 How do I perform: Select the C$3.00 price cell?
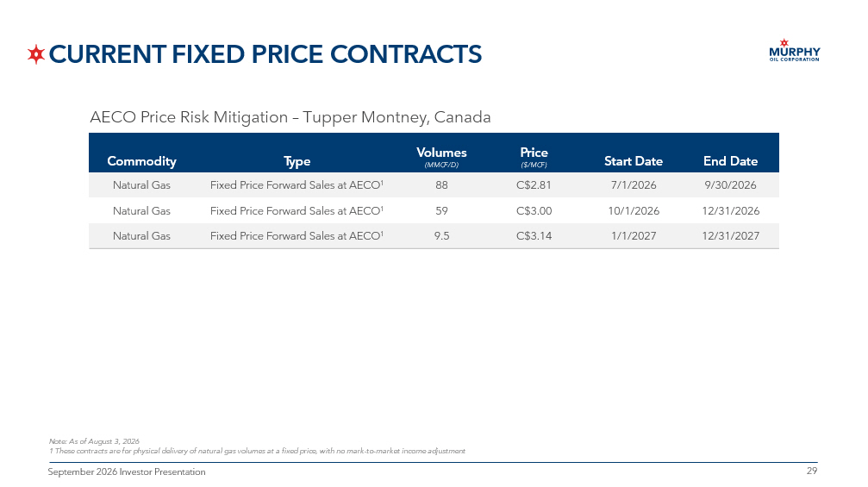pos(534,211)
